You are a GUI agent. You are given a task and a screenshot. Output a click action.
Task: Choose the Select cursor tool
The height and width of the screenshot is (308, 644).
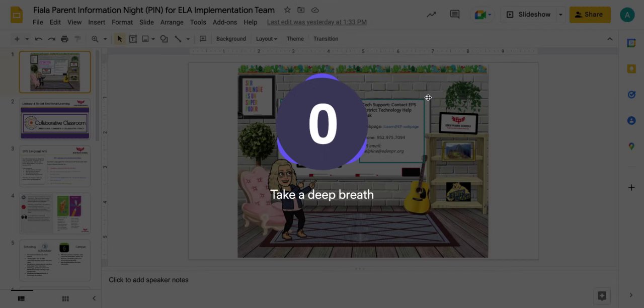click(120, 39)
